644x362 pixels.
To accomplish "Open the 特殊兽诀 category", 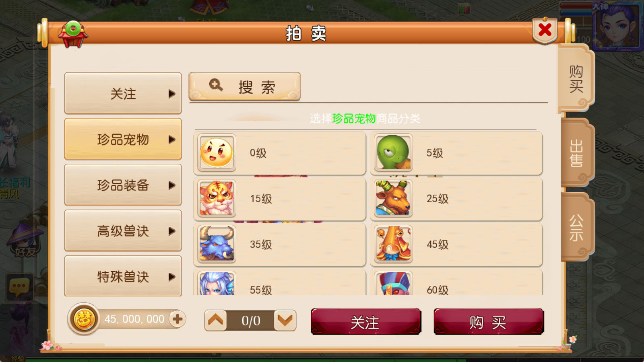I will [123, 276].
